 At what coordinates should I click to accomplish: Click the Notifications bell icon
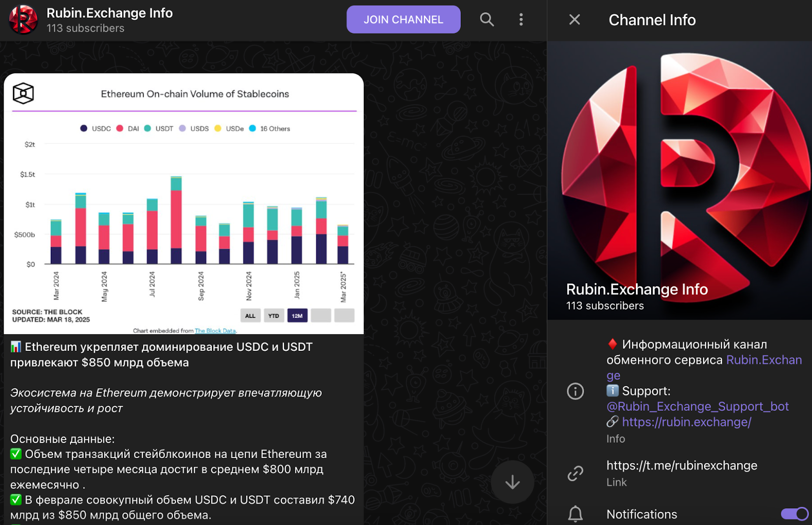[x=575, y=514]
